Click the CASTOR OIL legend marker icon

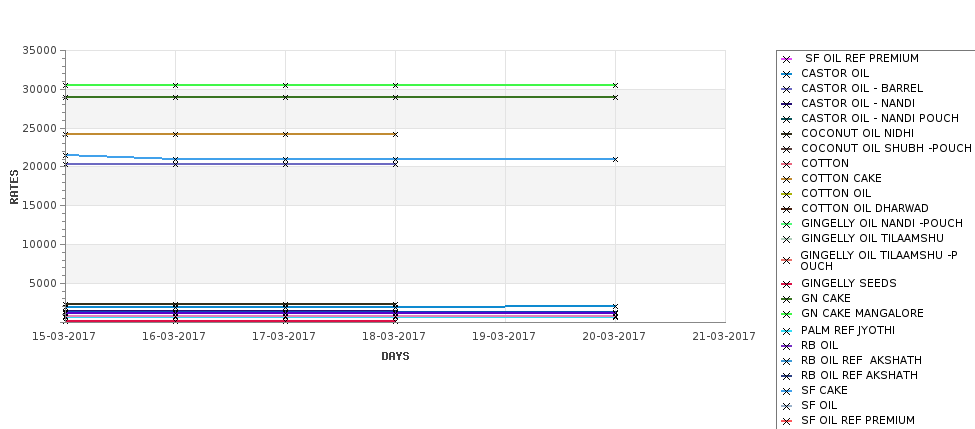pyautogui.click(x=787, y=74)
